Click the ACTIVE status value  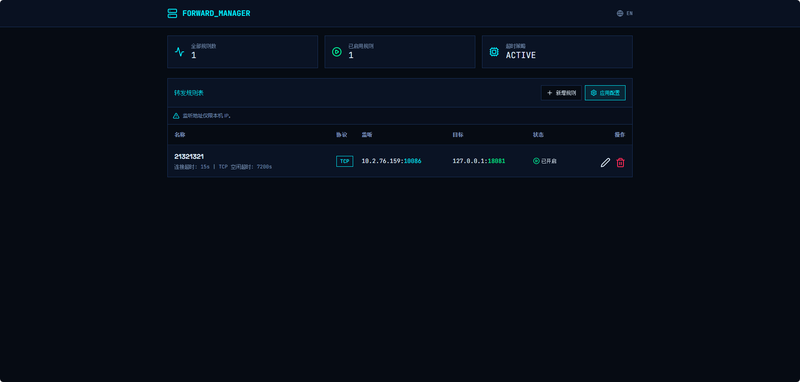[x=521, y=55]
